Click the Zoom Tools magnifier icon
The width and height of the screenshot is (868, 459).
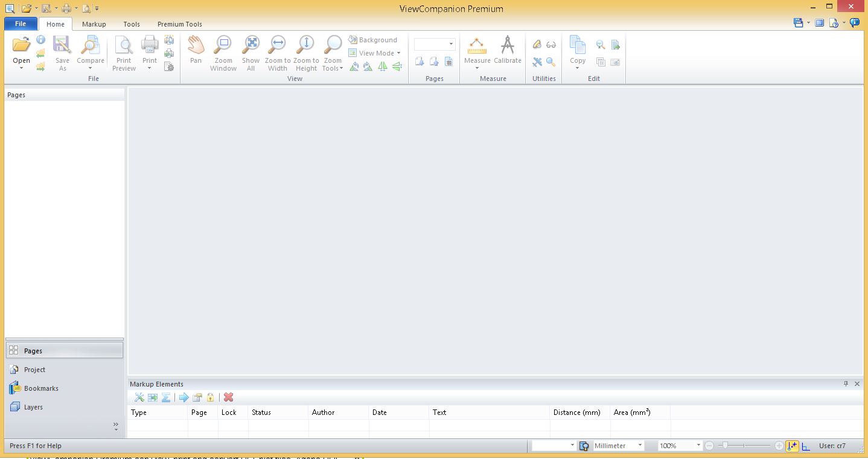click(333, 45)
